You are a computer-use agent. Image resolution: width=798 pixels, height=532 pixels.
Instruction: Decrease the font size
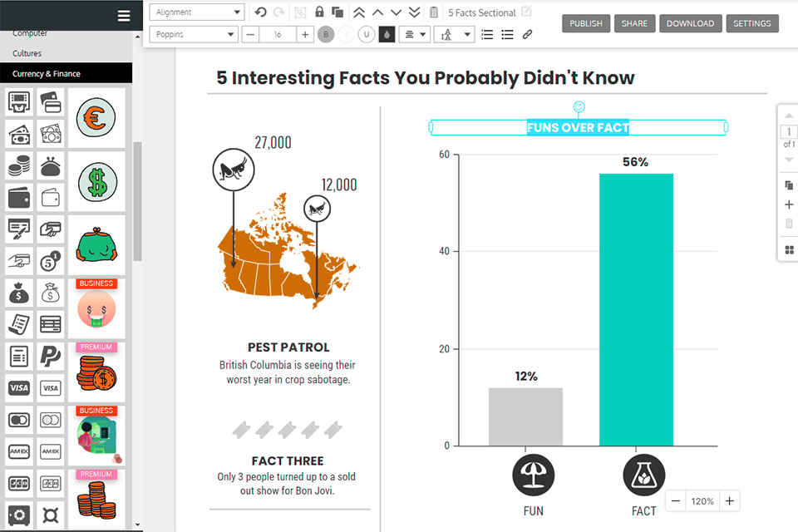pyautogui.click(x=250, y=35)
